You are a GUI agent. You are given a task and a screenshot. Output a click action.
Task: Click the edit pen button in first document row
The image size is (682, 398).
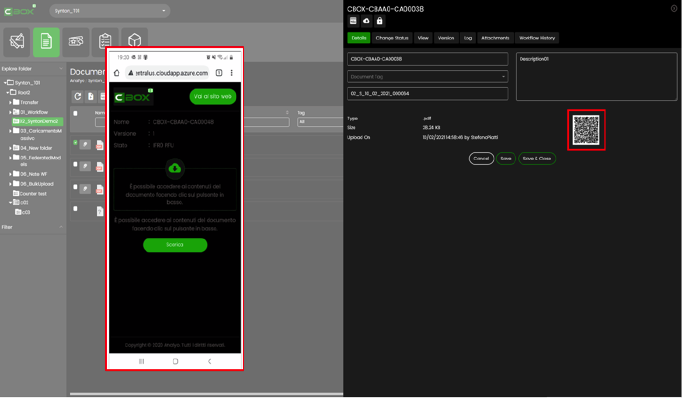click(x=85, y=144)
